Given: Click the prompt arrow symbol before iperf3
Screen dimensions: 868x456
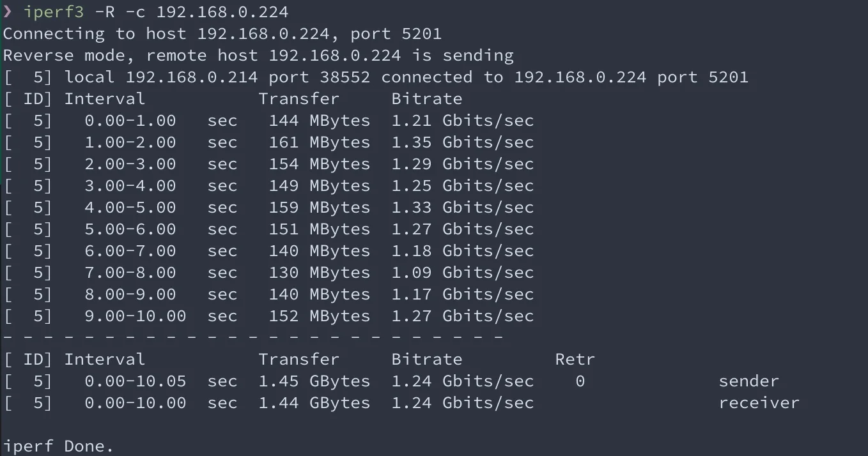Looking at the screenshot, I should pos(8,12).
